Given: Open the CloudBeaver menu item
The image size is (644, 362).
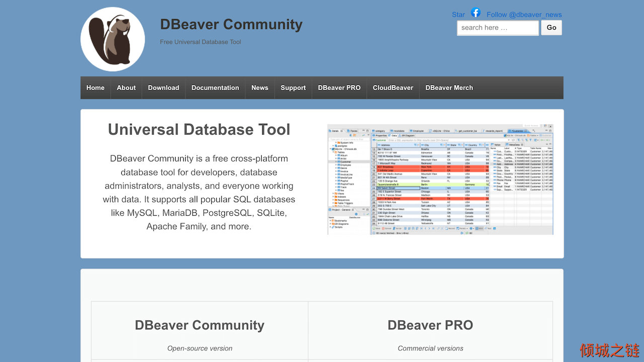Looking at the screenshot, I should coord(393,87).
